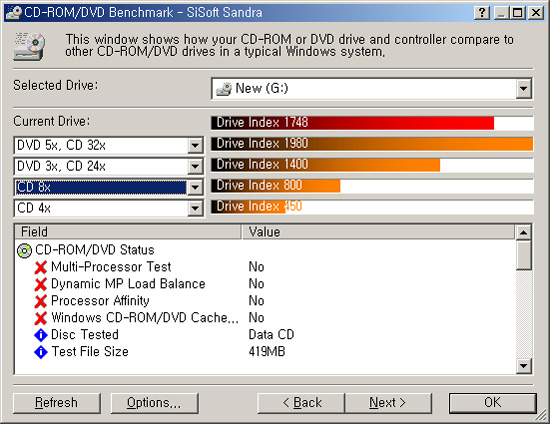Expand the DVD 5x, CD 32x dropdown

(195, 146)
